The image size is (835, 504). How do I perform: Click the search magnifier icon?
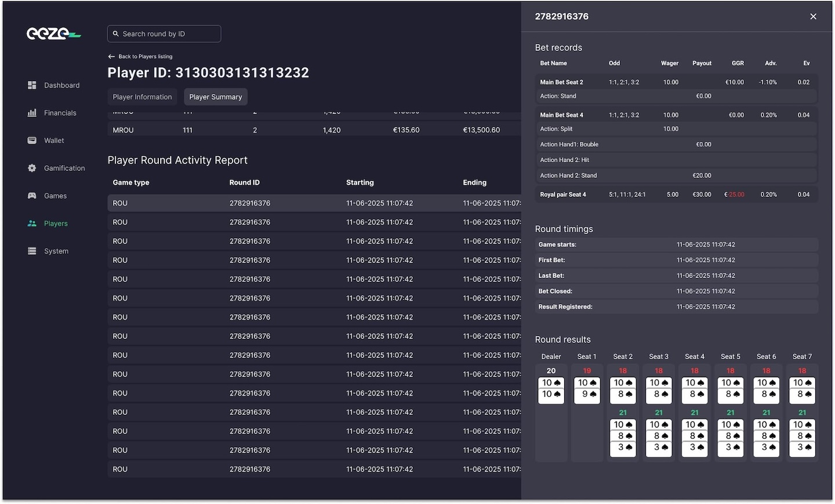coord(116,34)
